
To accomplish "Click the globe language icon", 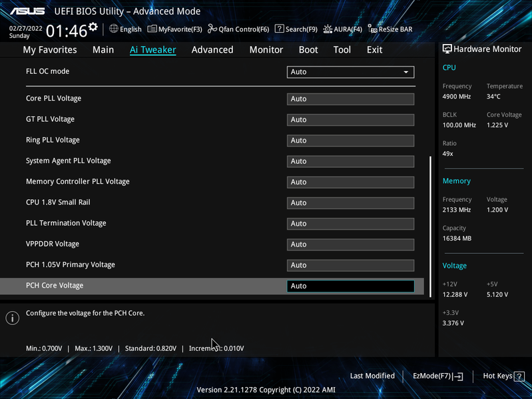I will tap(114, 29).
